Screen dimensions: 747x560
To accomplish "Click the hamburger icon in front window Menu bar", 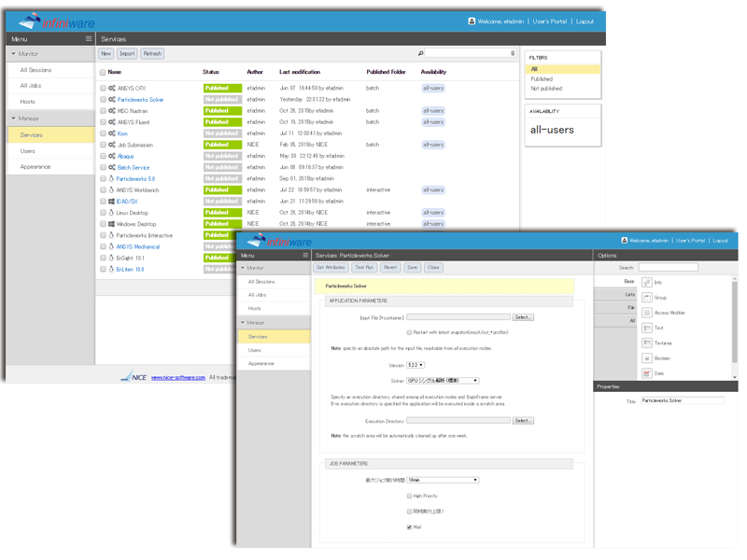I will coord(305,255).
